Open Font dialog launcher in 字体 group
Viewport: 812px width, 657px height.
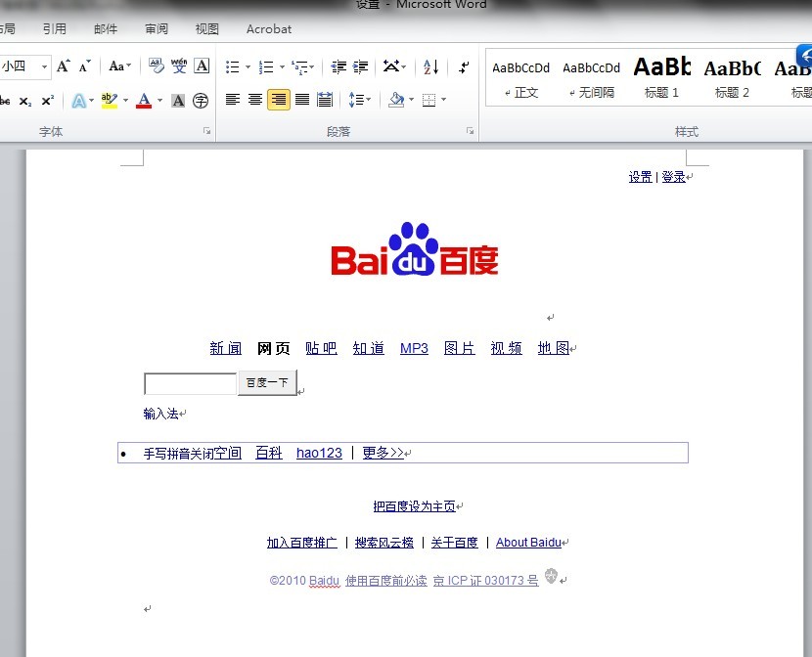[x=207, y=131]
